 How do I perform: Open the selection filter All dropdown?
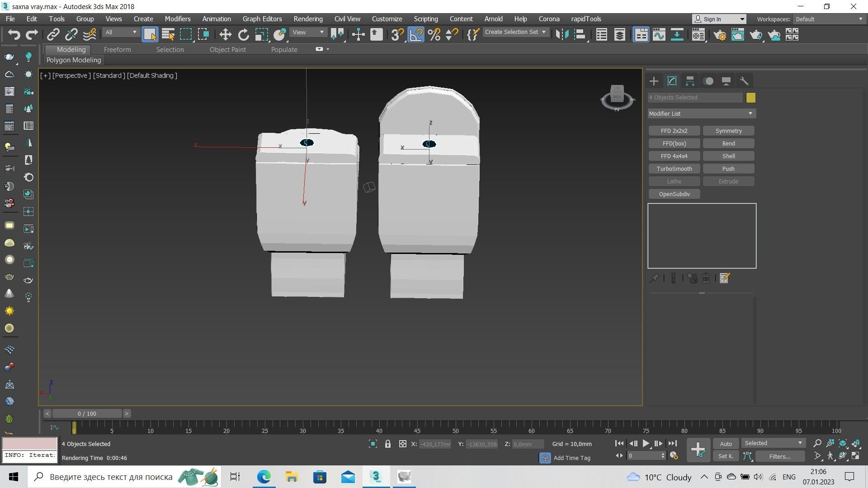tap(120, 33)
